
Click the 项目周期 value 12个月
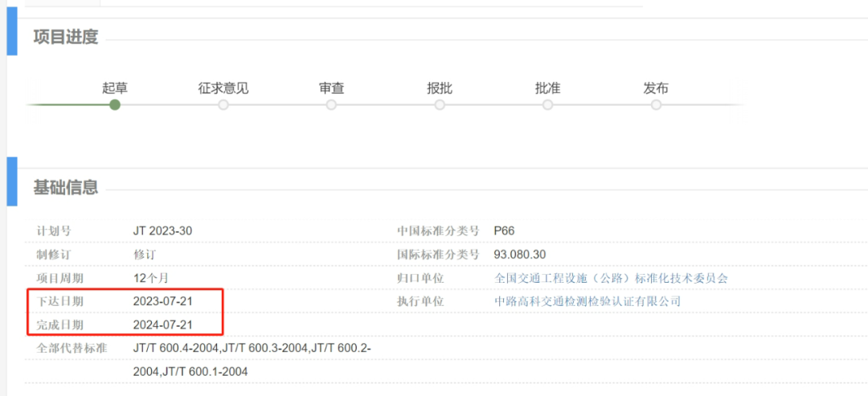tap(150, 278)
